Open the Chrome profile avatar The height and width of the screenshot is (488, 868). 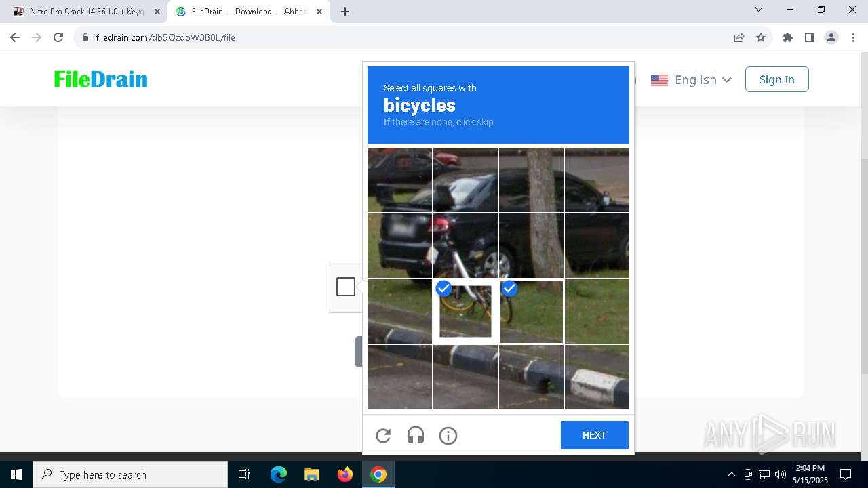(x=831, y=37)
